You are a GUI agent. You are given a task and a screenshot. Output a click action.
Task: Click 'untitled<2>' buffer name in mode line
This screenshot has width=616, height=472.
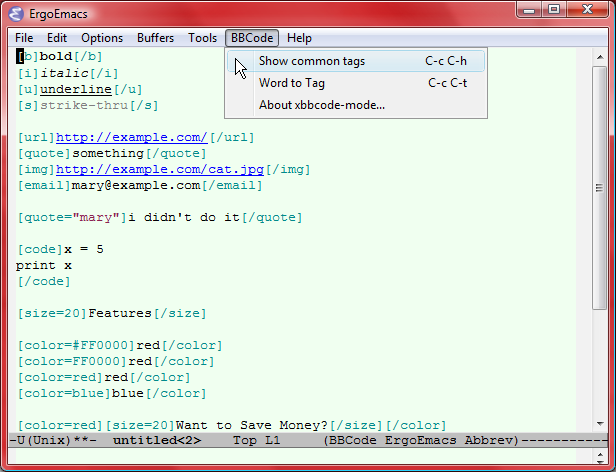[157, 440]
